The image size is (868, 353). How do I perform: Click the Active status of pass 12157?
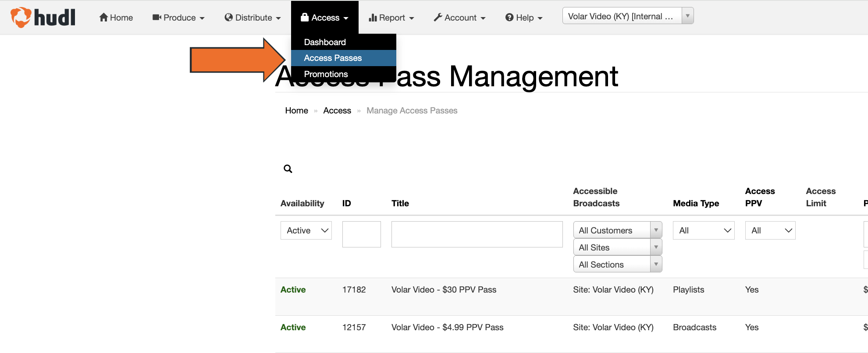pos(293,327)
